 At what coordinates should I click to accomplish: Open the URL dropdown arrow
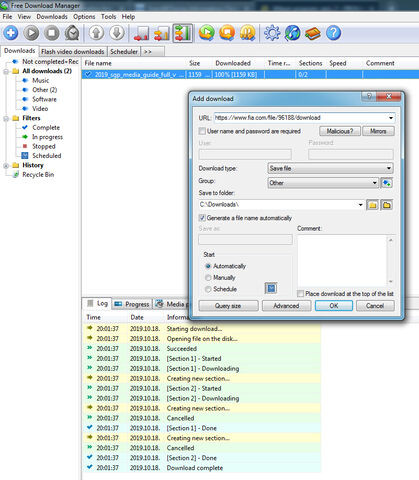[x=391, y=118]
